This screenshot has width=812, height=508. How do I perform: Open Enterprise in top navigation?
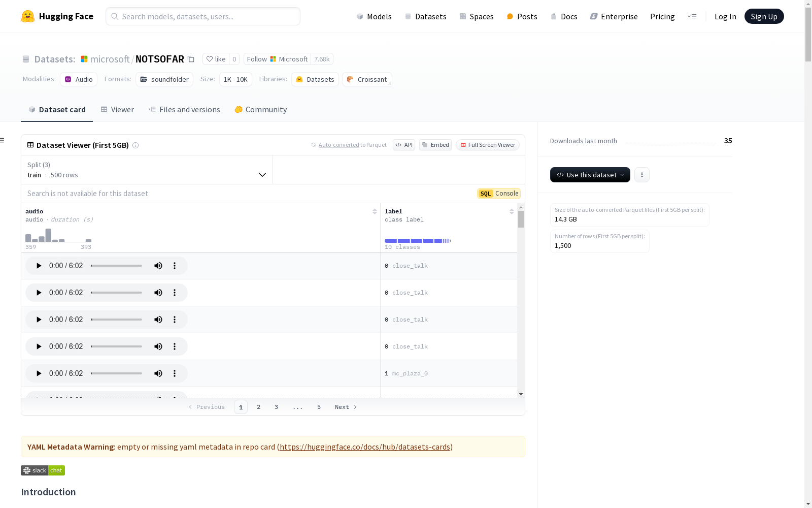click(614, 16)
